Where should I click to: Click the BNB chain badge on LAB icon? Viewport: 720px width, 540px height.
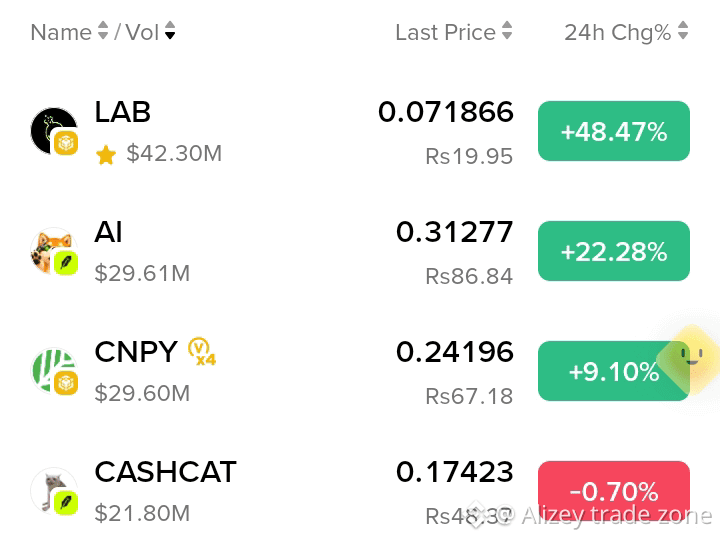[66, 143]
